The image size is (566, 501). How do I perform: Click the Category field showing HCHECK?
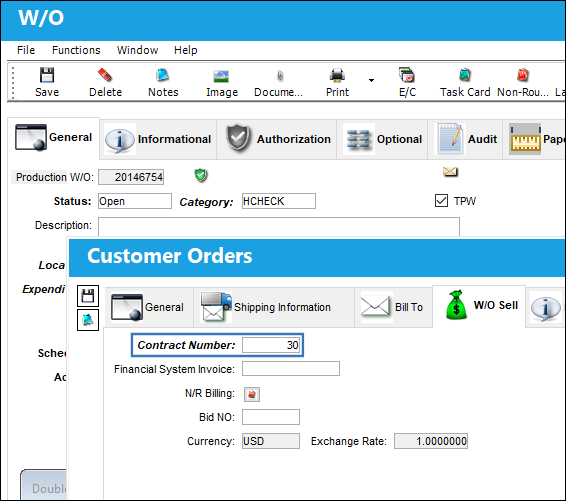pos(279,201)
